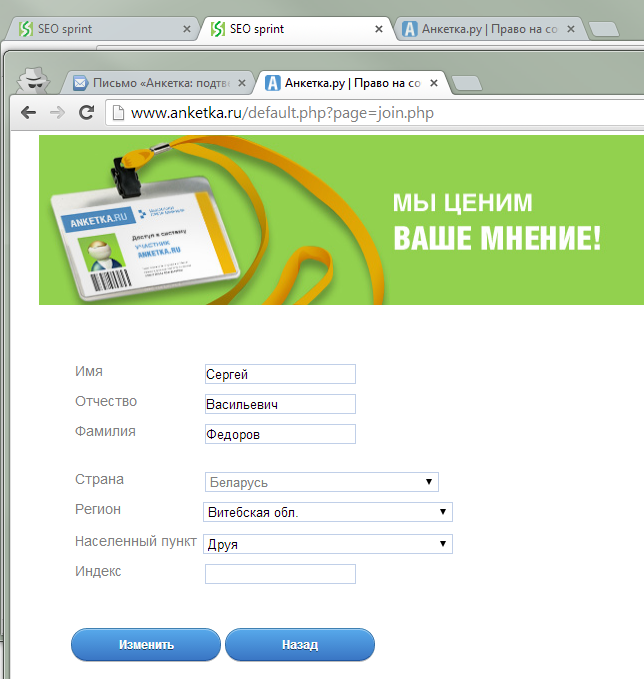This screenshot has width=644, height=679.
Task: Open the Населенный пункт dropdown showing Друя
Action: 328,544
